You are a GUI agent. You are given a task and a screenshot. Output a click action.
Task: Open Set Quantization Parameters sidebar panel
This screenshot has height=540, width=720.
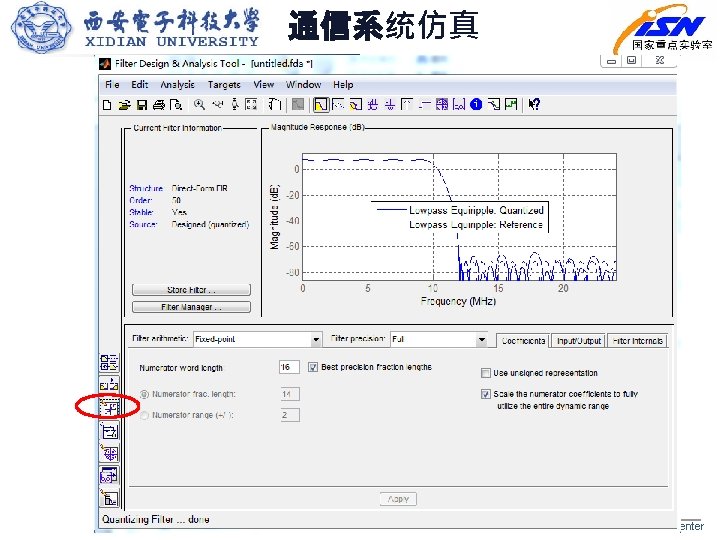click(109, 407)
